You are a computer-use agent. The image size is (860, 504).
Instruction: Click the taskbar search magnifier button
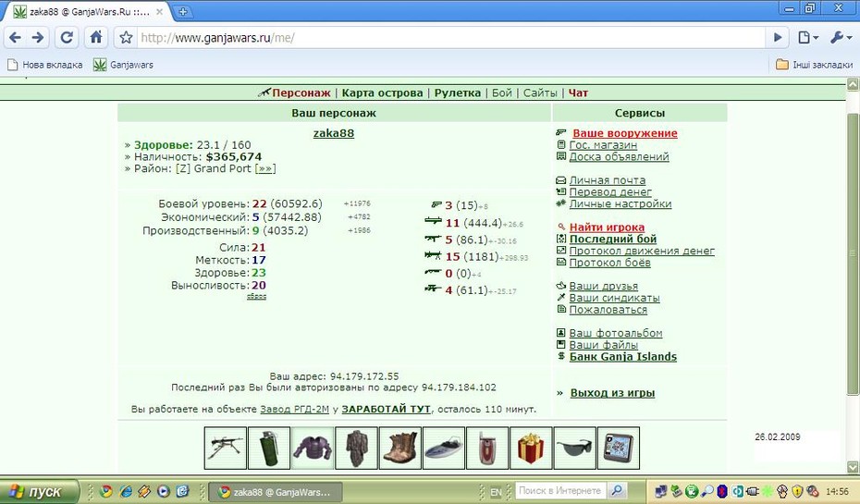tap(617, 490)
